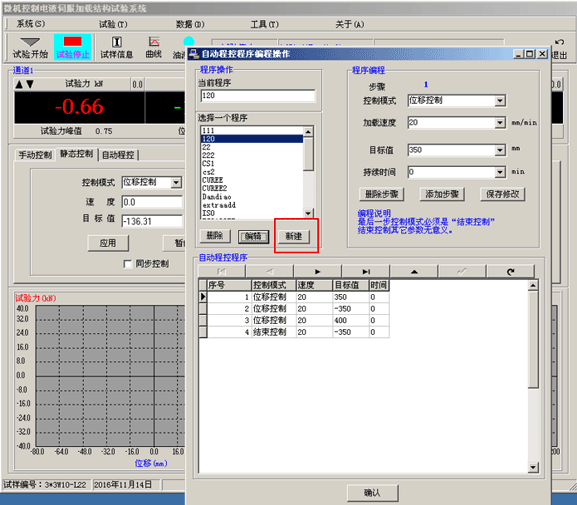
Task: Toggle the 同步控制 checkbox
Action: click(128, 264)
